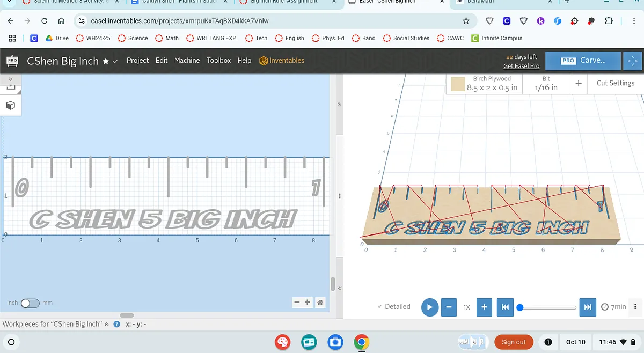Click the Carve button
Screen dimensions: 644x353
[583, 61]
